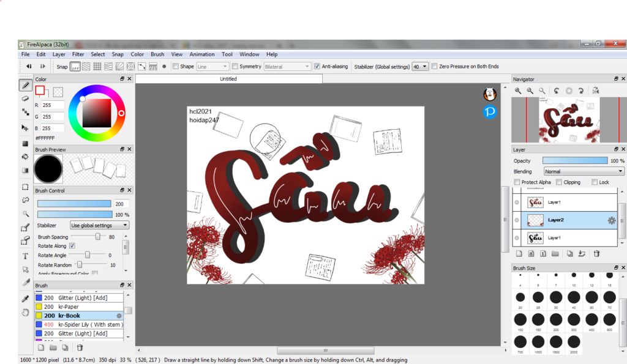Viewport: 627px width, 364px height.
Task: Click the R value input field
Action: point(53,105)
